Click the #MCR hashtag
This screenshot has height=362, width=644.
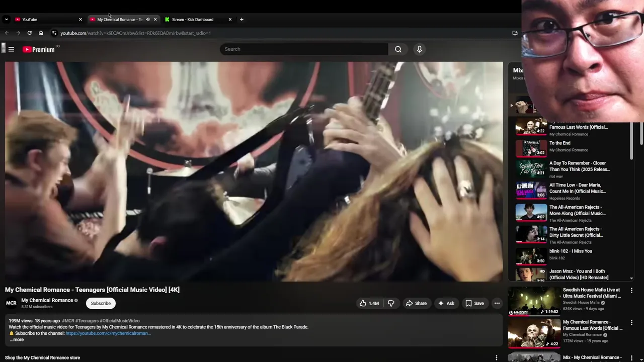(68, 321)
